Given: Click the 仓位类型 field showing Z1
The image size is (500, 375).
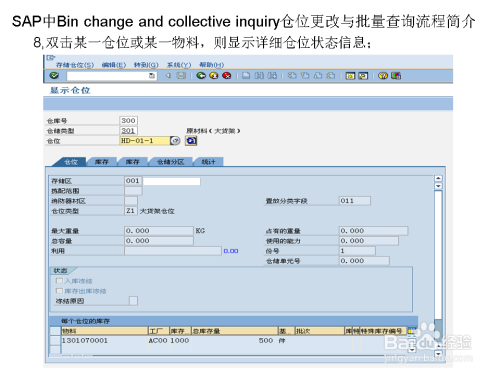Looking at the screenshot, I should (x=131, y=211).
